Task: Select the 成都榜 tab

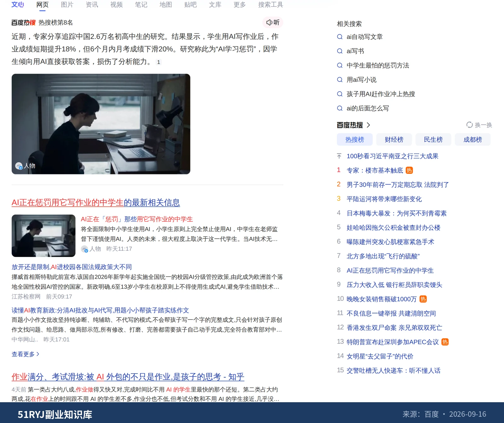Action: 472,140
